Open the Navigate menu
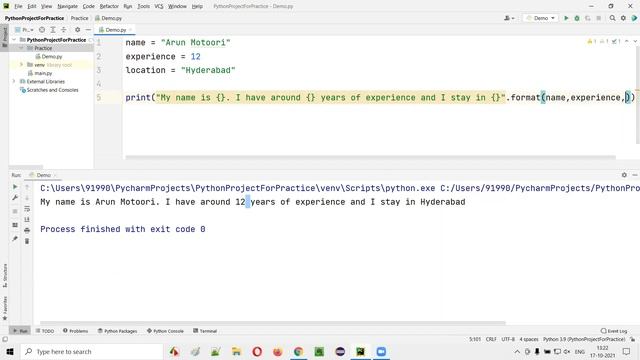This screenshot has width=640, height=360. [67, 6]
